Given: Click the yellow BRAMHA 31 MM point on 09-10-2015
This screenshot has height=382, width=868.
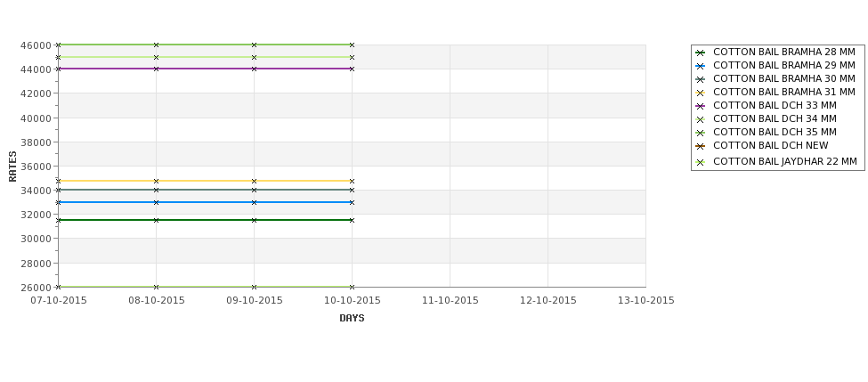Looking at the screenshot, I should click(x=254, y=181).
